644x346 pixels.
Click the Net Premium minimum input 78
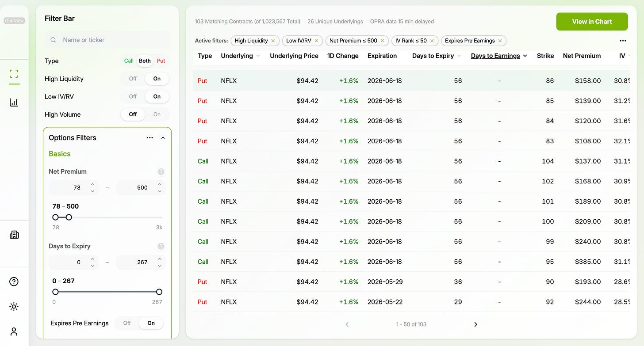click(74, 188)
